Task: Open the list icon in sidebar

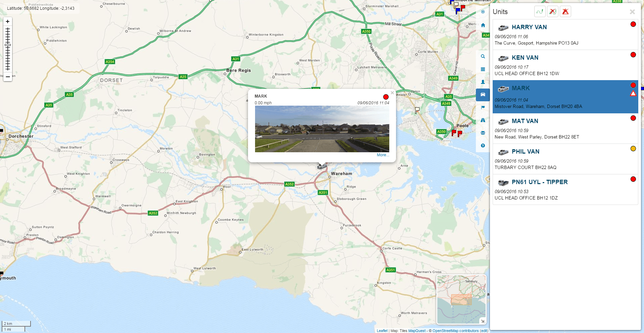Action: (x=483, y=69)
